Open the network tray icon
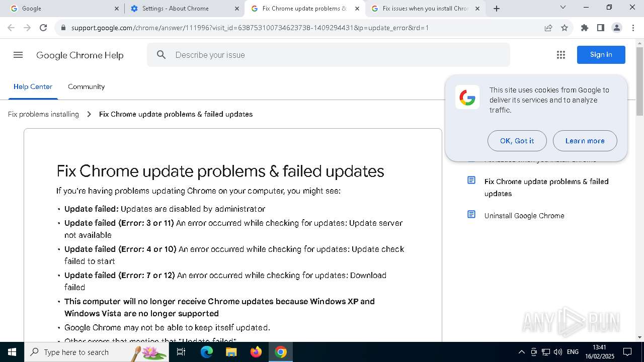Screen dimensions: 644x362 545,352
